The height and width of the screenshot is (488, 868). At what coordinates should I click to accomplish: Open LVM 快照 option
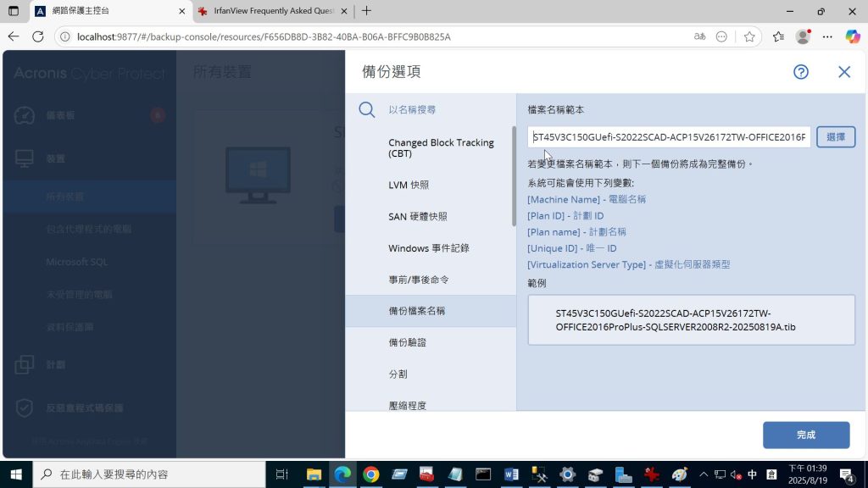tap(409, 185)
